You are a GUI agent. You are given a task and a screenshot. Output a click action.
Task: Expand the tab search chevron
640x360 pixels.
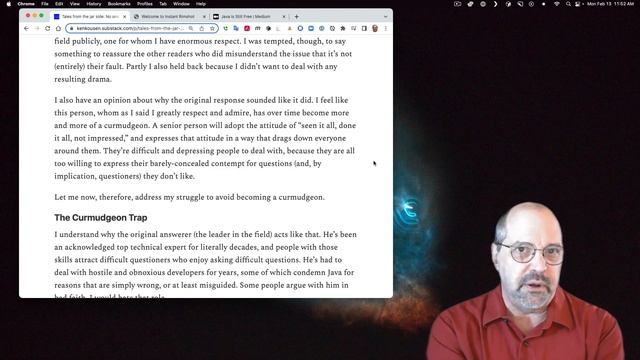[386, 17]
